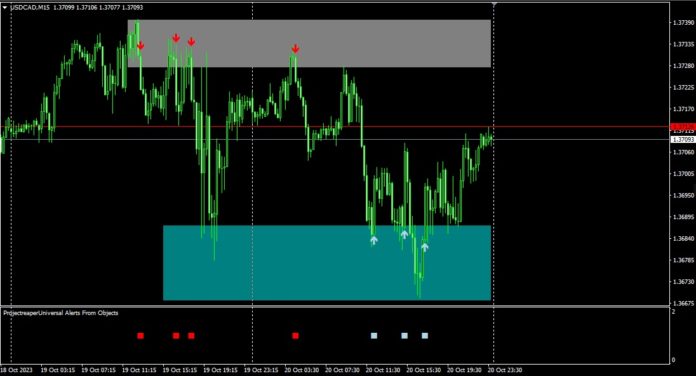696x376 pixels.
Task: Click the 20 Oct 15:30 time label
Action: click(x=424, y=370)
